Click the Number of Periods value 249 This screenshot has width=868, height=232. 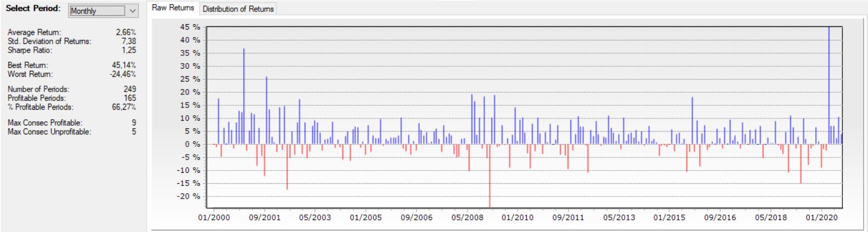click(x=130, y=89)
